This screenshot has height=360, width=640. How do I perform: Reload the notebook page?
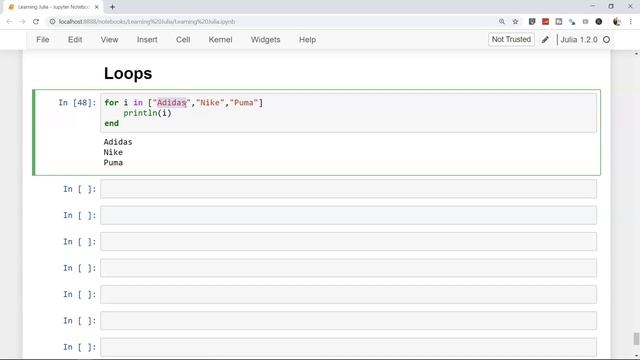36,22
